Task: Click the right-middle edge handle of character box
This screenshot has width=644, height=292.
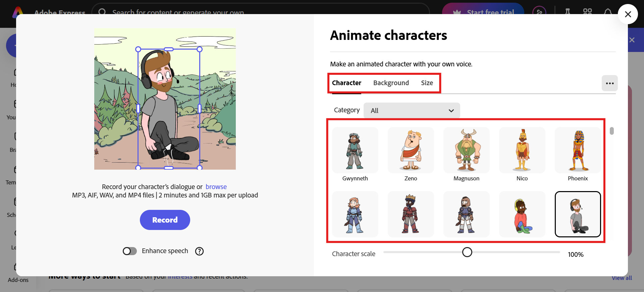Action: 200,108
